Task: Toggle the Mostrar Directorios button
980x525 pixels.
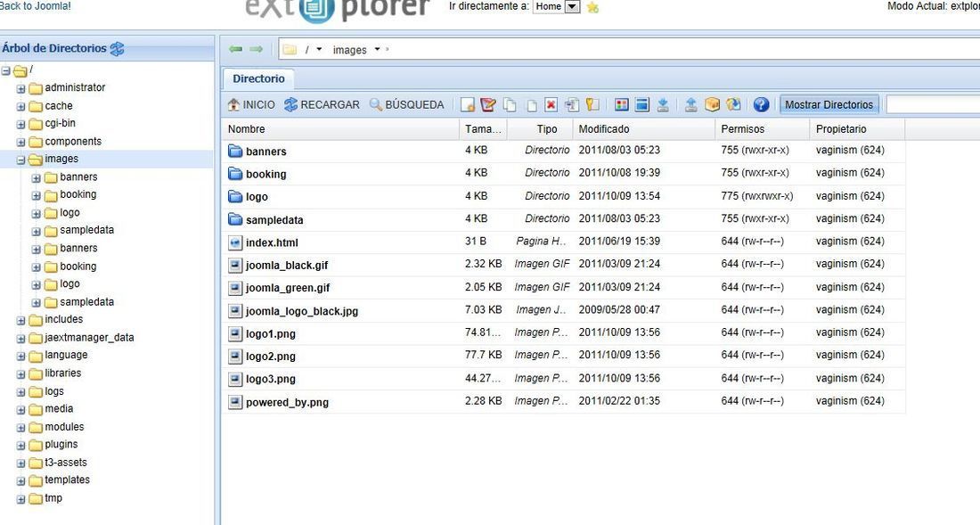Action: coord(829,104)
